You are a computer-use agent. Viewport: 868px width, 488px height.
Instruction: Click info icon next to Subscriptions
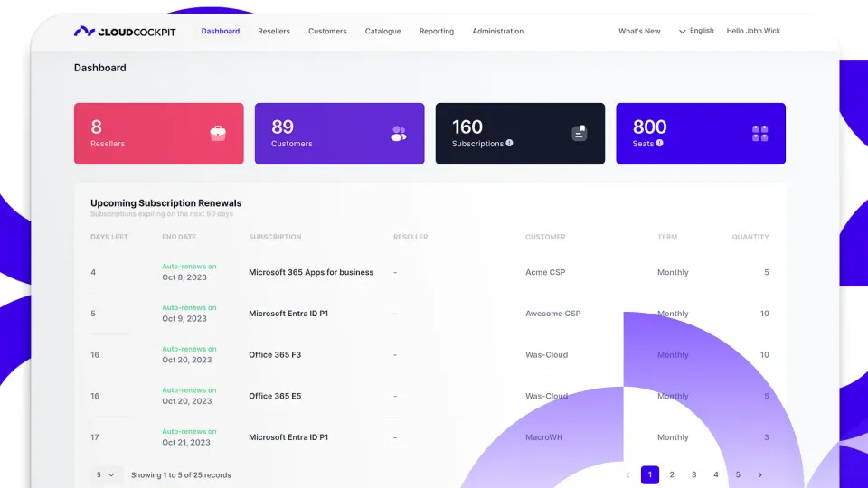(510, 143)
